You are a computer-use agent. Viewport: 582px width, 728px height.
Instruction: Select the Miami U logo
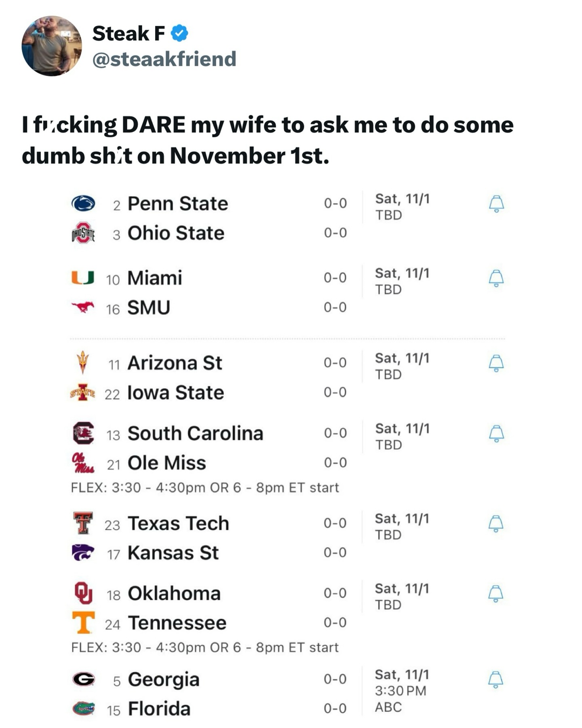click(83, 278)
